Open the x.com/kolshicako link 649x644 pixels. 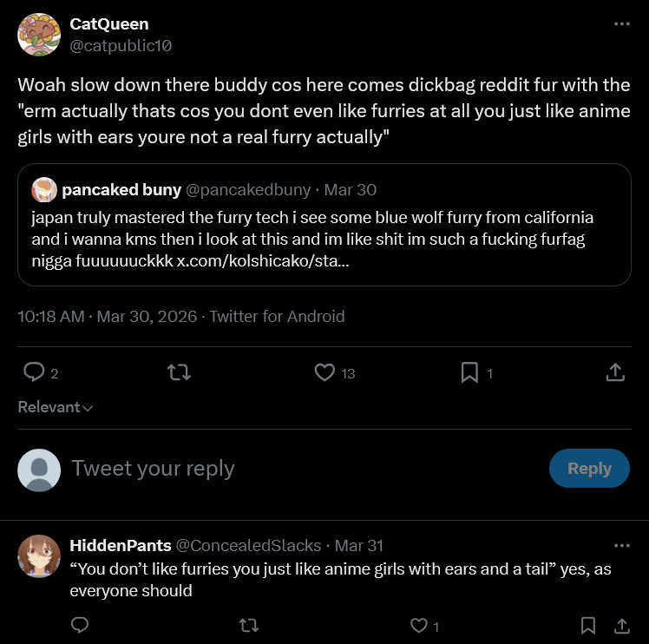(264, 261)
